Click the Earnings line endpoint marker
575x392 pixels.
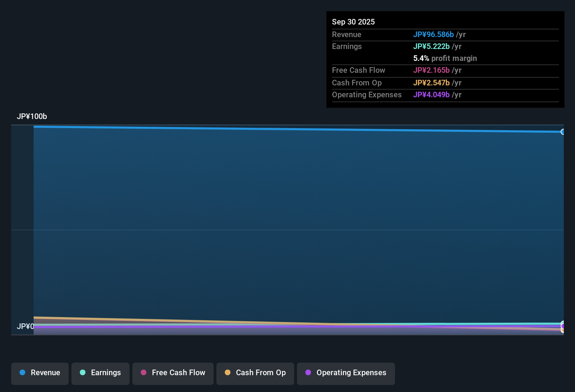pos(563,323)
